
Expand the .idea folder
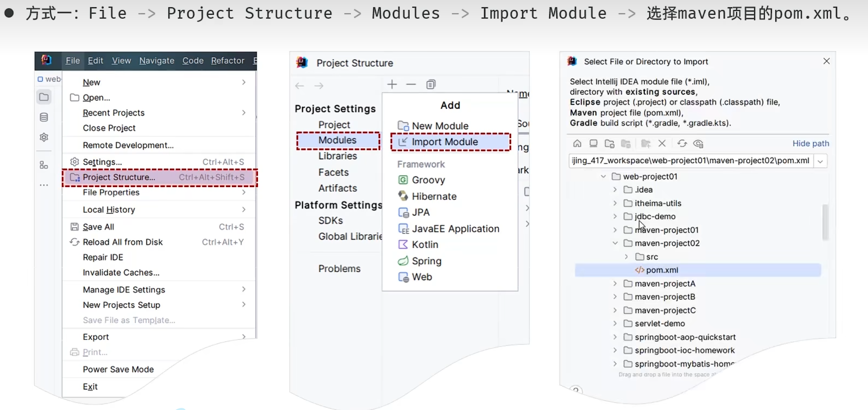615,190
